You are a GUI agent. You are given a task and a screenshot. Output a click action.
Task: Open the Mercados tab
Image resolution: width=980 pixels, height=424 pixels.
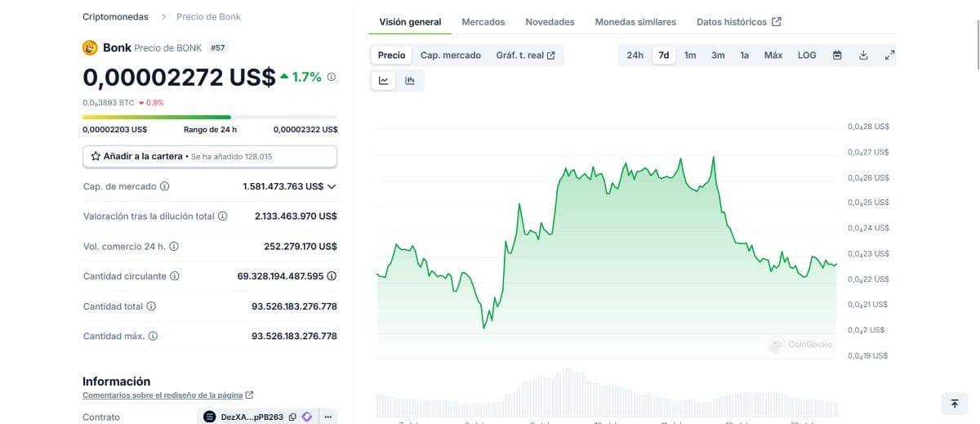point(483,22)
